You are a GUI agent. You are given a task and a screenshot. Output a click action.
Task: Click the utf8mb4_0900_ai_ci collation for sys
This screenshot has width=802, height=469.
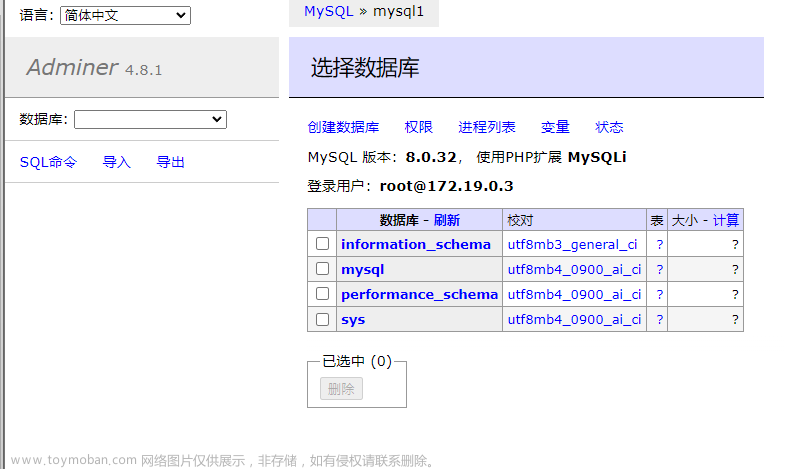(x=574, y=320)
